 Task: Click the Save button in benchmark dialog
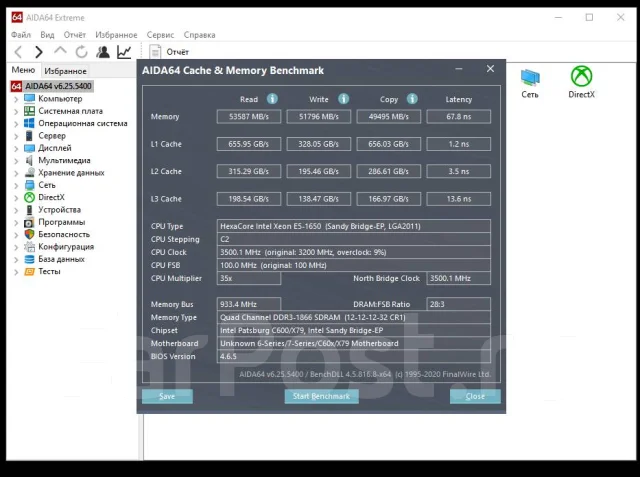pyautogui.click(x=167, y=396)
